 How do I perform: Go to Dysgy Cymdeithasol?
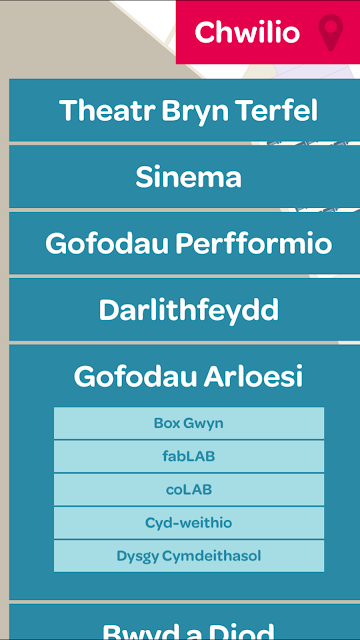pyautogui.click(x=189, y=556)
